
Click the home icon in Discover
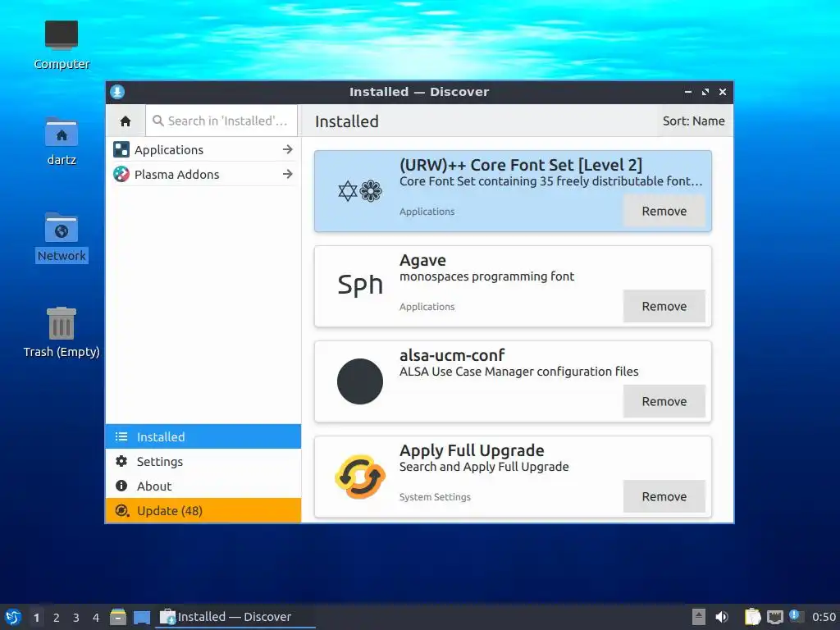126,121
